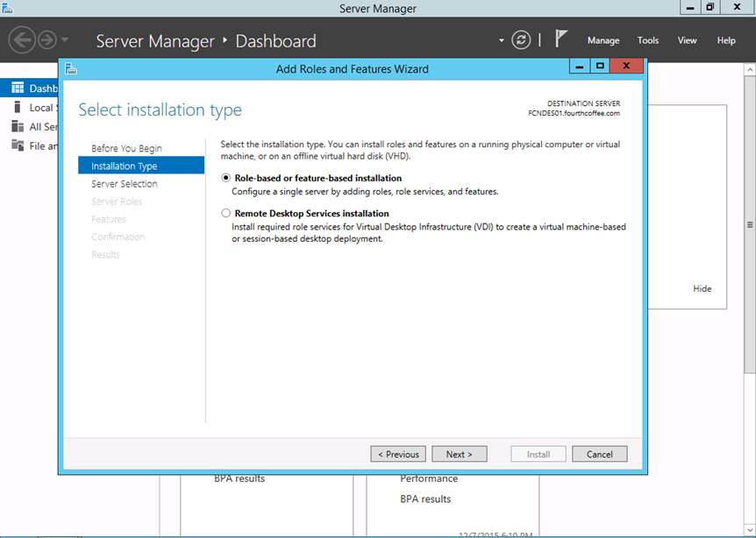The height and width of the screenshot is (538, 756).
Task: Click the refresh icon in the header
Action: click(521, 40)
